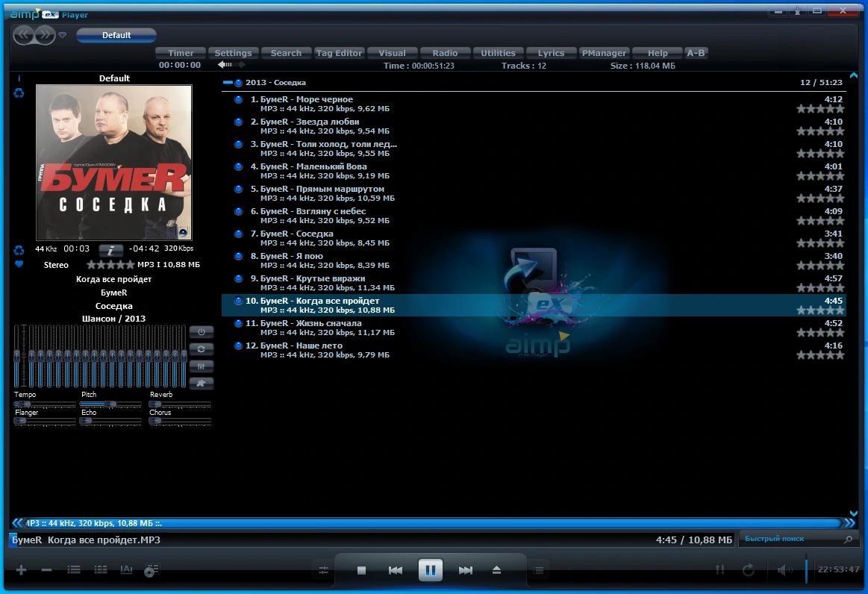Screen dimensions: 868x594
Task: Click the recycle icon beside album art top
Action: pos(19,93)
